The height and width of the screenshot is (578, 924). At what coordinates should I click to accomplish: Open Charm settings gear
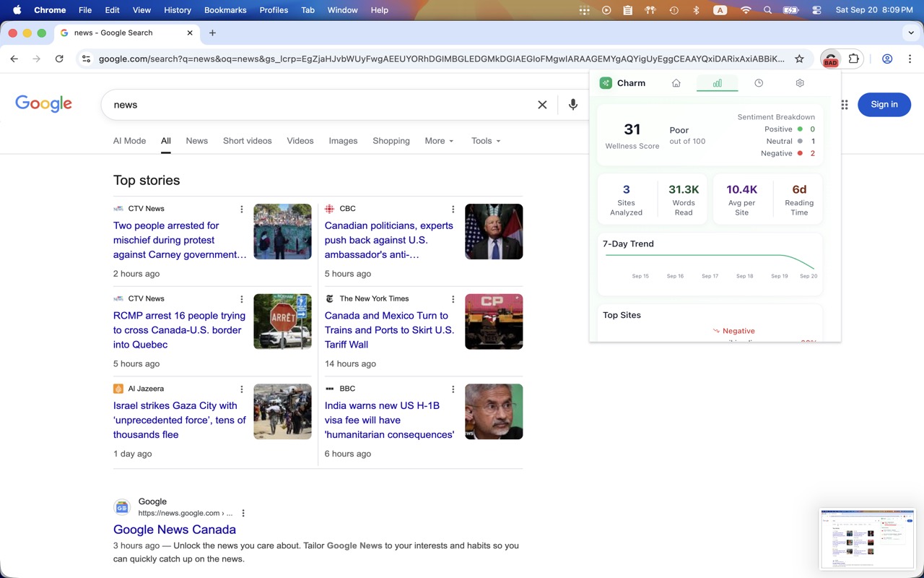click(x=800, y=83)
